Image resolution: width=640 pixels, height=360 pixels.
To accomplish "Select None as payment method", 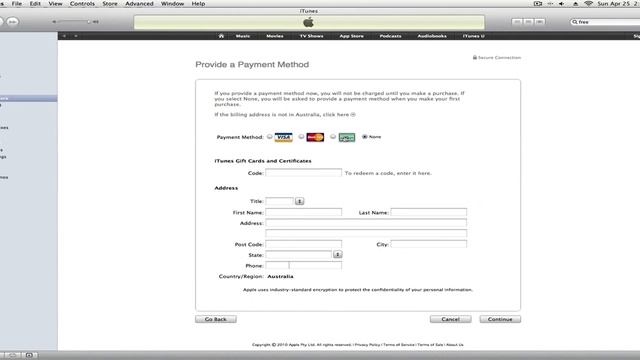I will (364, 137).
